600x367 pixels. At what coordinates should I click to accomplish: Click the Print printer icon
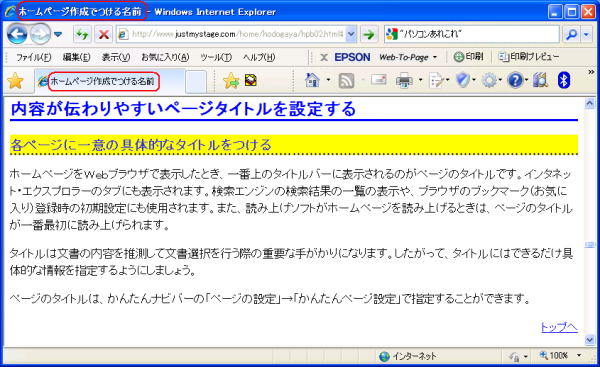point(404,81)
